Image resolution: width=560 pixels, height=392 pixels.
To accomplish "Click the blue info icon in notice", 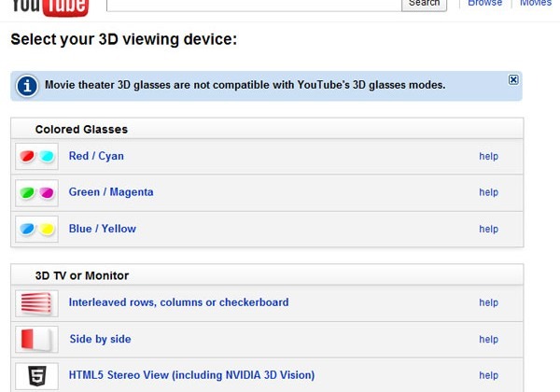I will 27,86.
